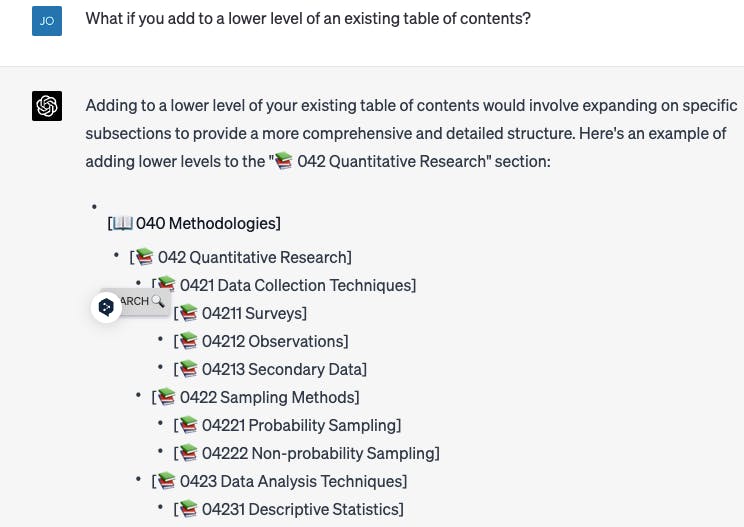Select the 040 Methodologies entry
This screenshot has width=744, height=527.
(194, 223)
